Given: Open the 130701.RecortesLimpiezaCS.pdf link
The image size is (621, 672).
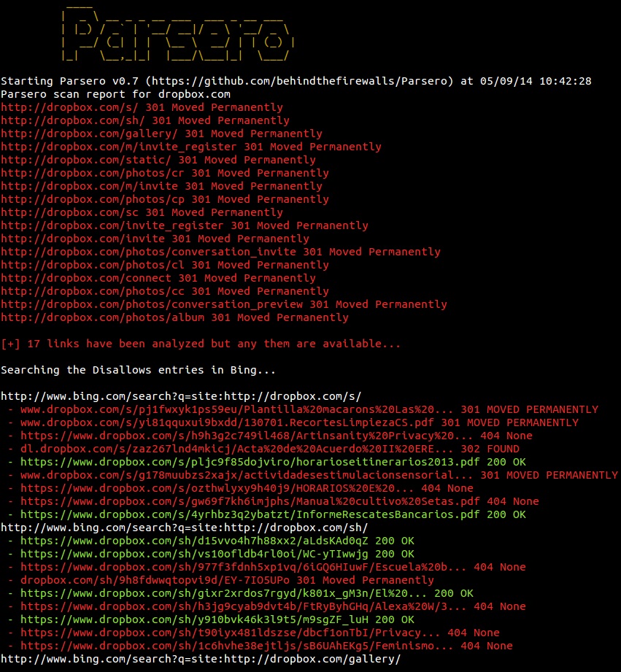Looking at the screenshot, I should pyautogui.click(x=228, y=422).
